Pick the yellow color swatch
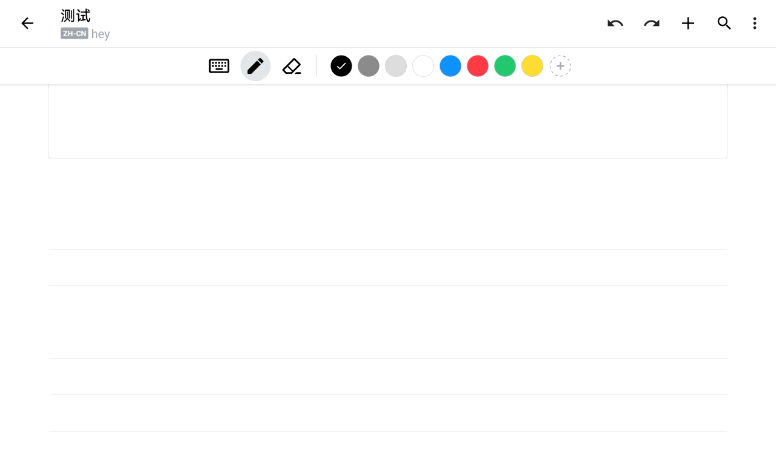This screenshot has width=776, height=460. tap(533, 66)
